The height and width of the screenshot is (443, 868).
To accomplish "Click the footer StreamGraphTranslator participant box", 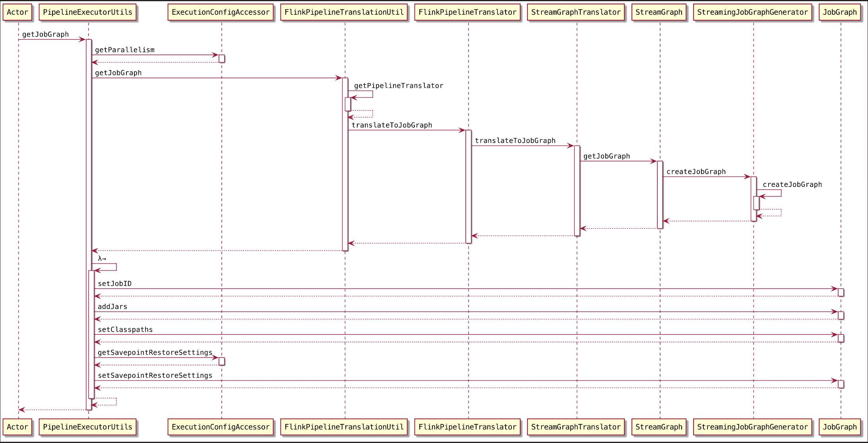I will (x=576, y=427).
